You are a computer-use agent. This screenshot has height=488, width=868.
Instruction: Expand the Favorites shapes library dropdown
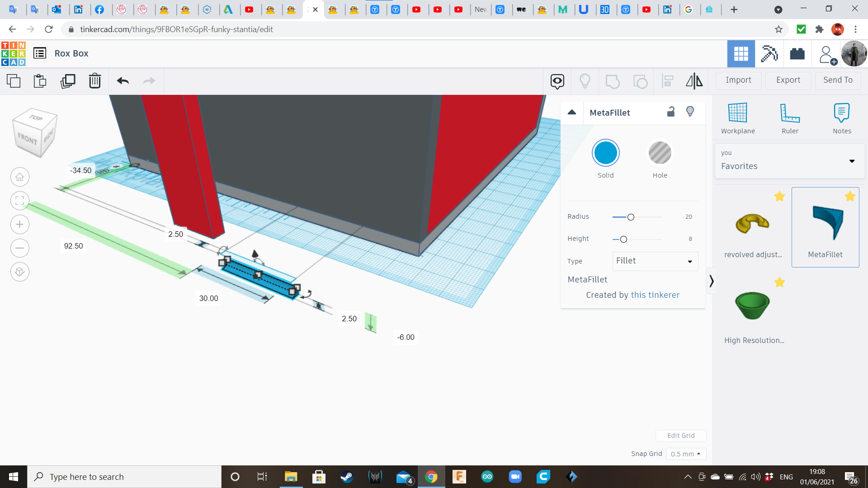pyautogui.click(x=852, y=161)
